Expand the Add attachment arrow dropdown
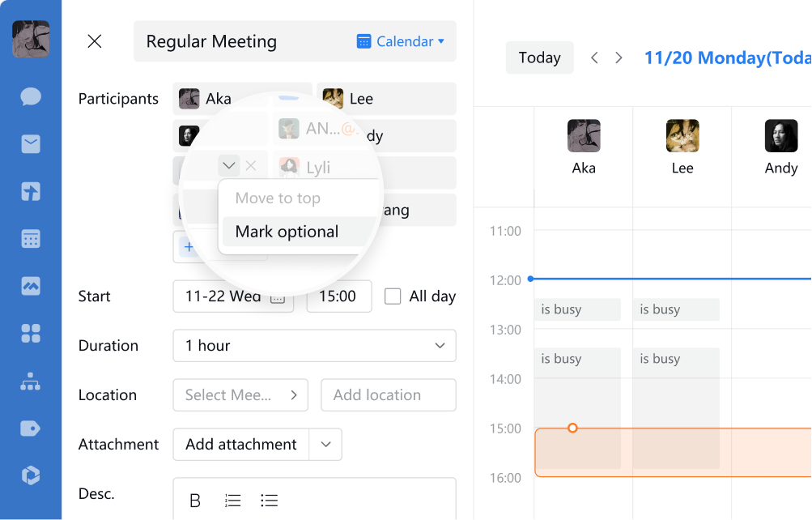Screen dimensions: 812x520 pyautogui.click(x=325, y=445)
